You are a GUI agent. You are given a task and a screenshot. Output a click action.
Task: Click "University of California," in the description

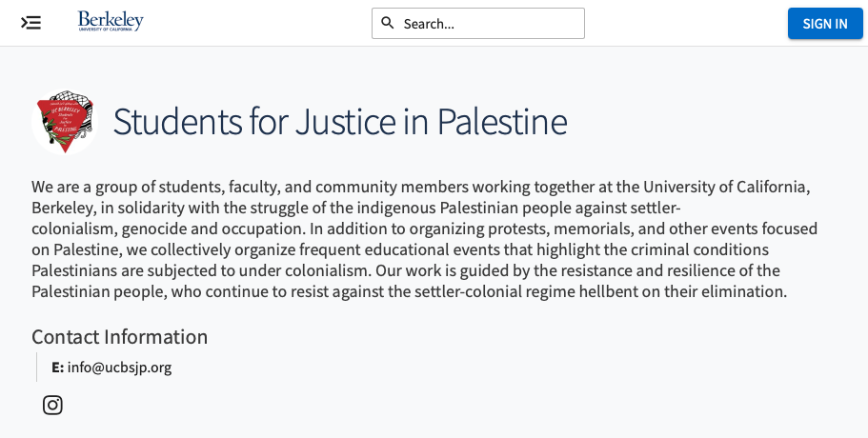[726, 187]
